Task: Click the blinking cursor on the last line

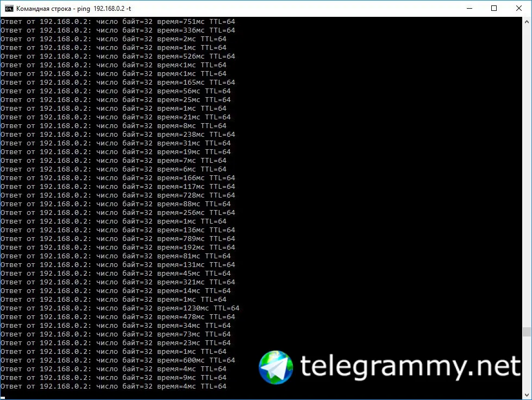Action: tap(3, 398)
